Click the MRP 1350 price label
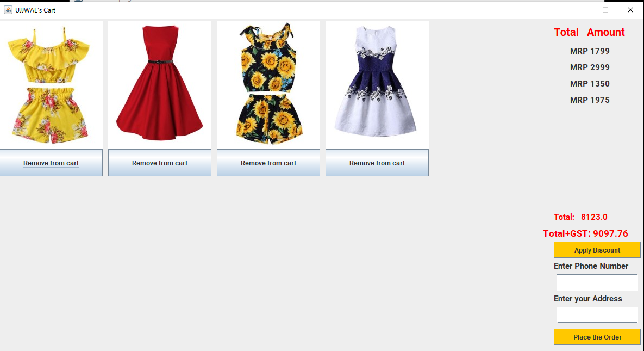Viewport: 644px width, 351px height. (590, 83)
